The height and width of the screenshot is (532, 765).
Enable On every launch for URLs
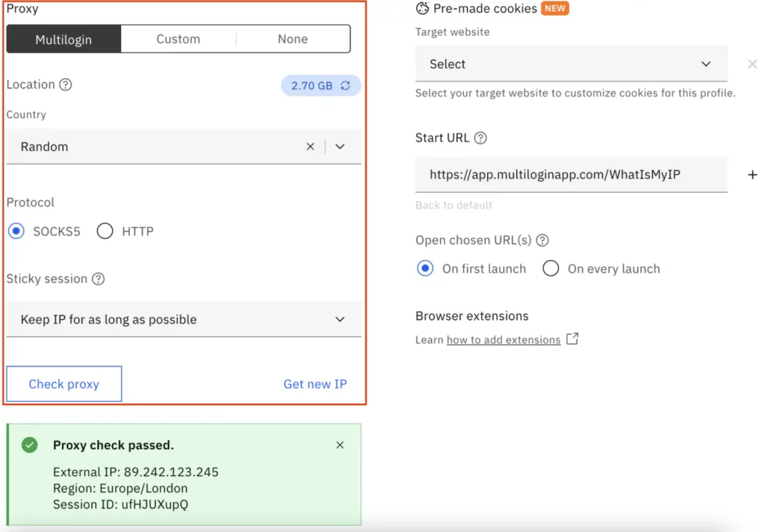551,268
